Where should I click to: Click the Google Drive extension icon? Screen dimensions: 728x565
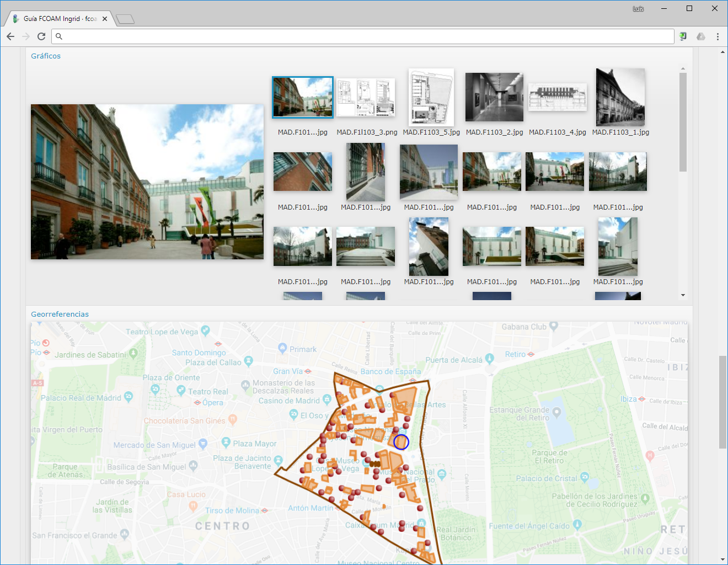700,36
